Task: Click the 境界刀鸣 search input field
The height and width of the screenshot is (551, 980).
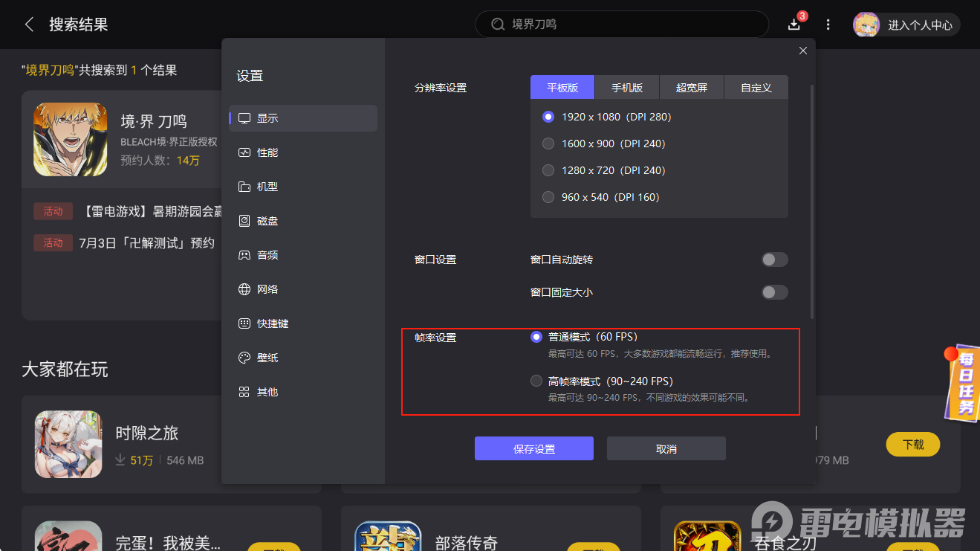Action: point(622,25)
